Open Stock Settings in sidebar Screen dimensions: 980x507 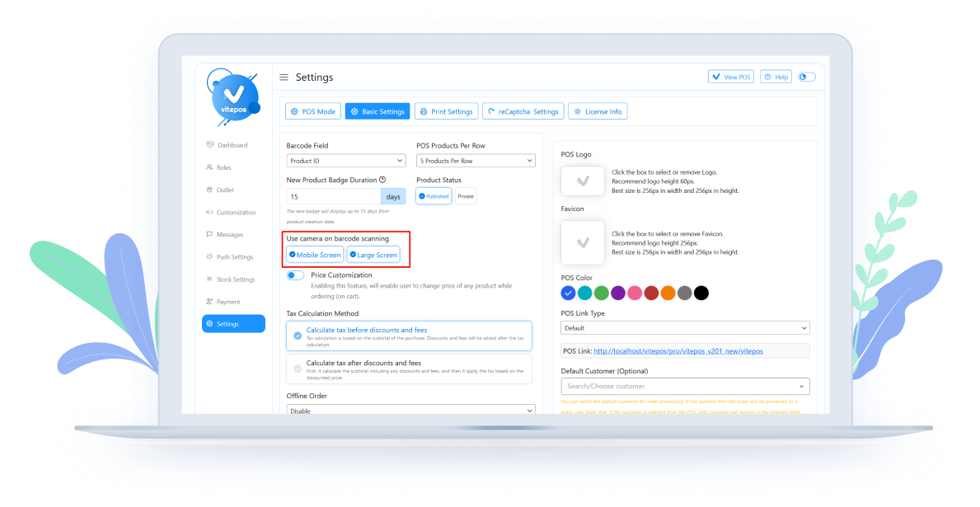point(235,279)
